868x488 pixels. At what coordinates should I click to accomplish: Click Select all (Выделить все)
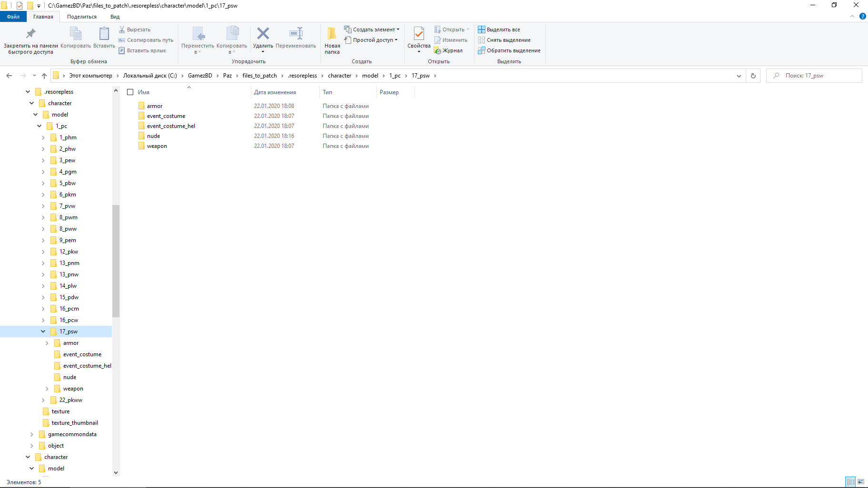point(499,29)
